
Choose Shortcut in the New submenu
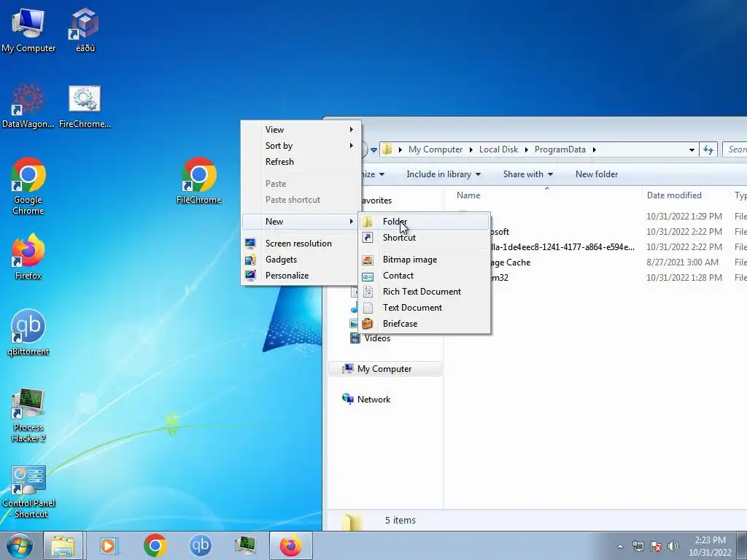tap(424, 238)
